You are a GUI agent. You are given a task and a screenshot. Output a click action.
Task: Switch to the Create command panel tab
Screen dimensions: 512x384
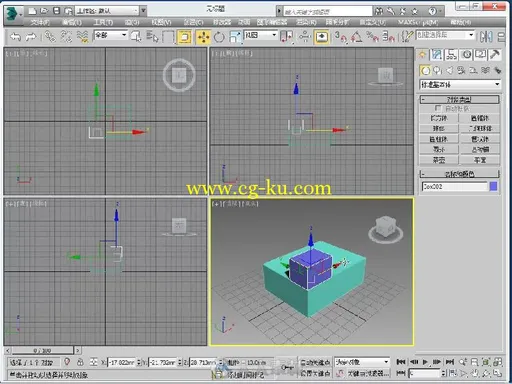click(422, 54)
